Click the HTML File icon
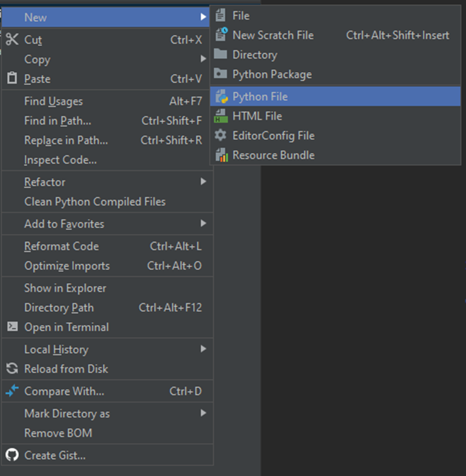Viewport: 466px width, 476px height. (221, 116)
